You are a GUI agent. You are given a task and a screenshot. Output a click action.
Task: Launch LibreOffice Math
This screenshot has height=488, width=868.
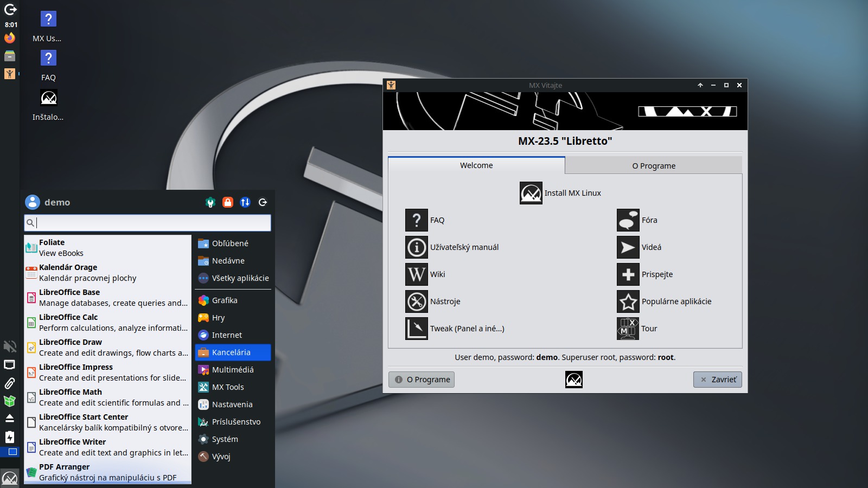(x=107, y=397)
